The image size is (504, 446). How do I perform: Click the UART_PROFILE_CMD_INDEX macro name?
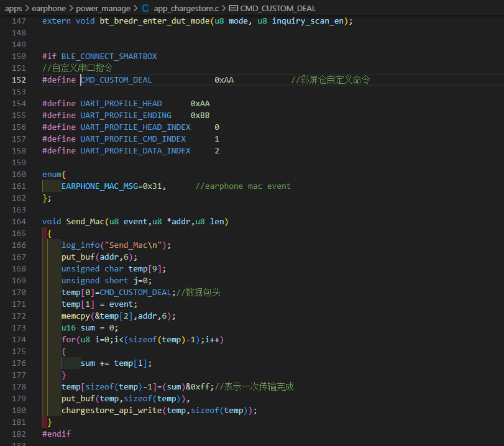pyautogui.click(x=133, y=139)
